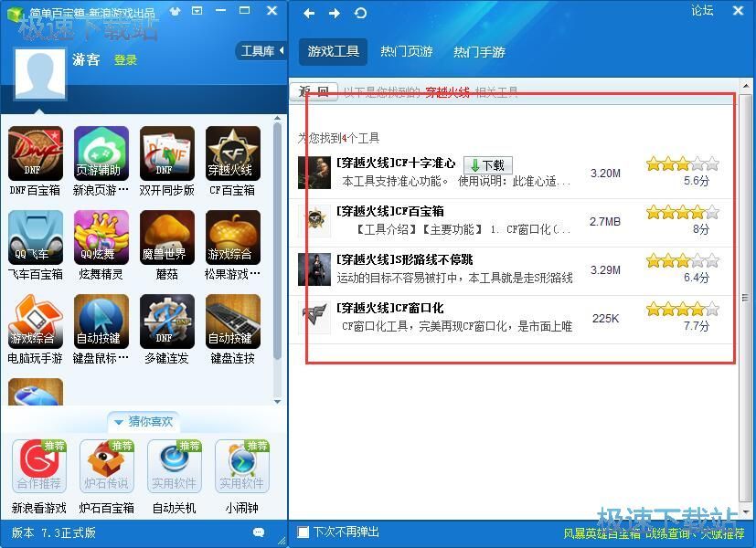Click the CF窗口化 result thumbnail
Screen dimensions: 756x548
(314, 317)
